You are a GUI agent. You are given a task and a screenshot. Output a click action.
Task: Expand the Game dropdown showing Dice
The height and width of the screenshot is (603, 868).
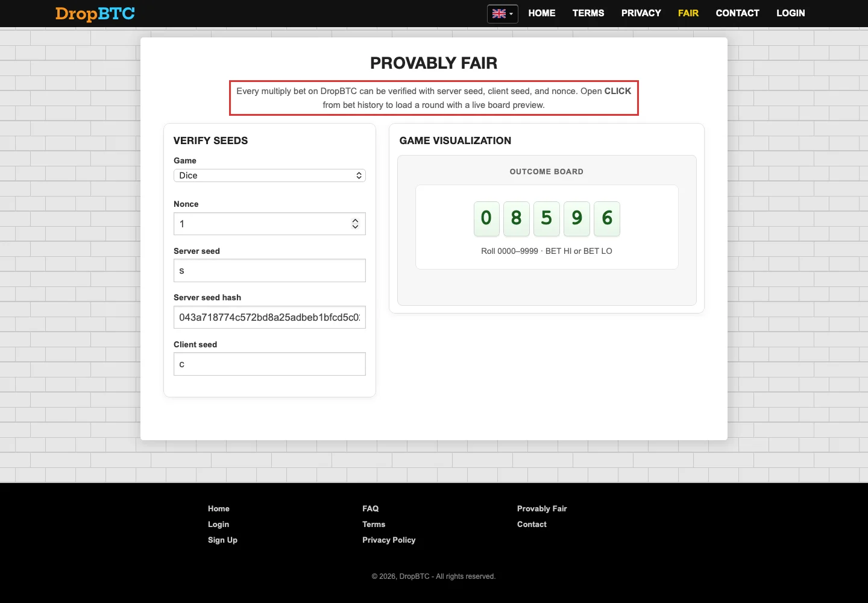coord(269,175)
